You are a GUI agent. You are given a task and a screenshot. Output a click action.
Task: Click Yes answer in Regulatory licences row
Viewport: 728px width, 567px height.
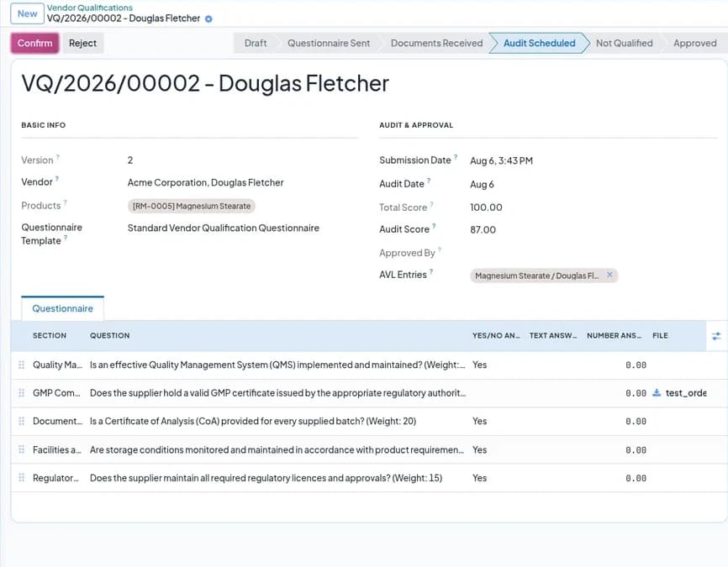pos(480,478)
